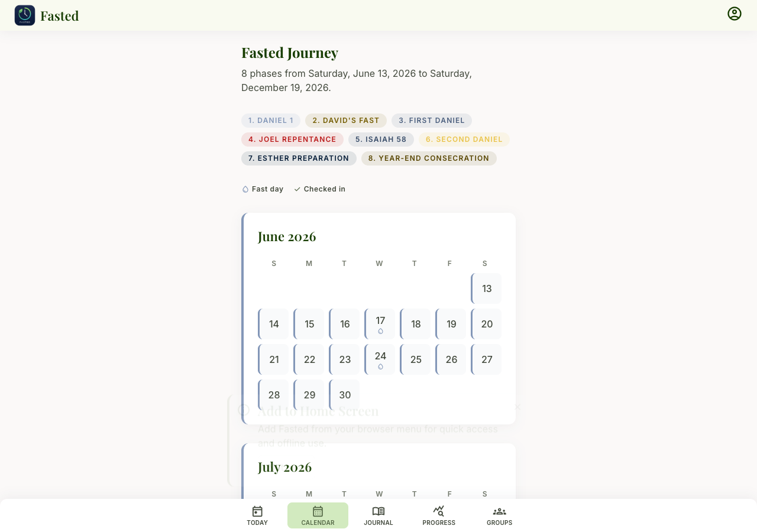Open Progress chart icon in bottom nav
The image size is (757, 532).
[439, 511]
